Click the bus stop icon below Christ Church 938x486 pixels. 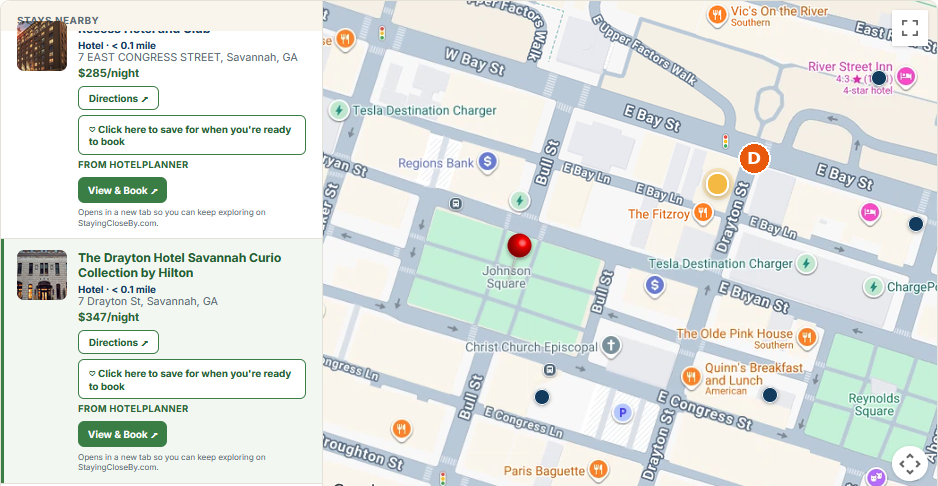point(549,370)
